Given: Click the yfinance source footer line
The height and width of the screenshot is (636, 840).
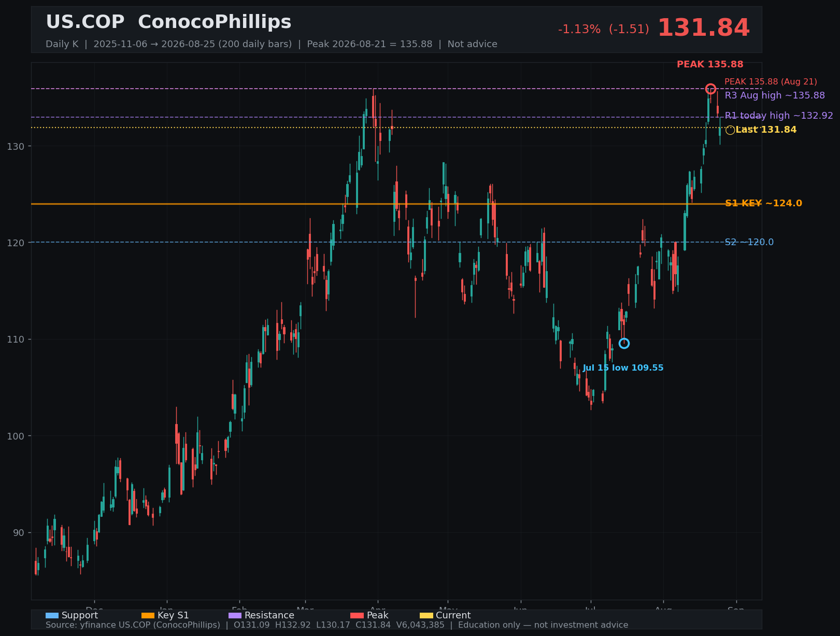Looking at the screenshot, I should pyautogui.click(x=337, y=625).
